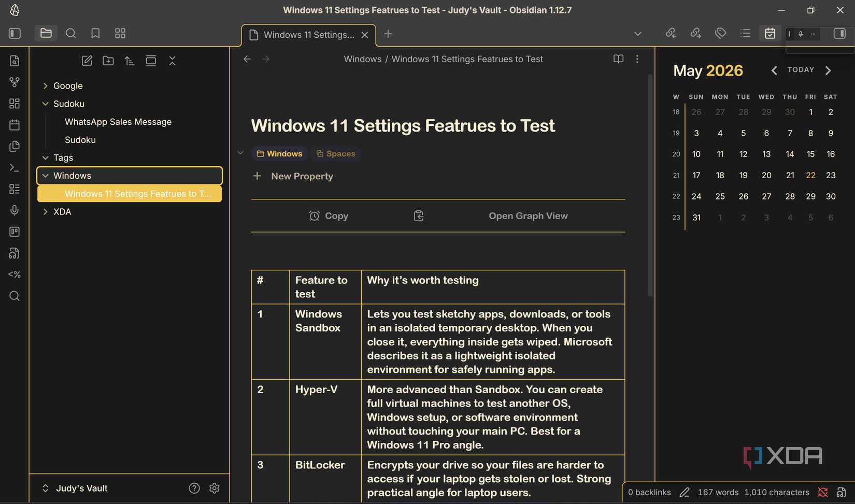The image size is (855, 504).
Task: Create a new folder in file explorer
Action: (x=108, y=61)
